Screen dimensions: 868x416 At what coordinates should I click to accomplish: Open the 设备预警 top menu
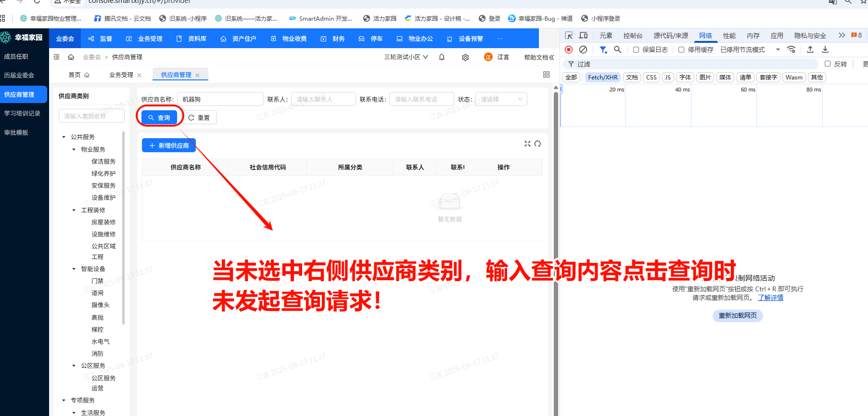(x=465, y=39)
